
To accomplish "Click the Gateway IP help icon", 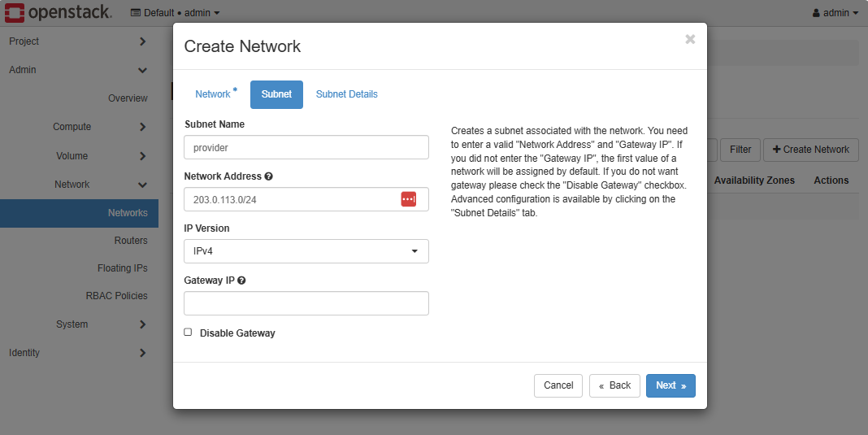I will tap(241, 281).
